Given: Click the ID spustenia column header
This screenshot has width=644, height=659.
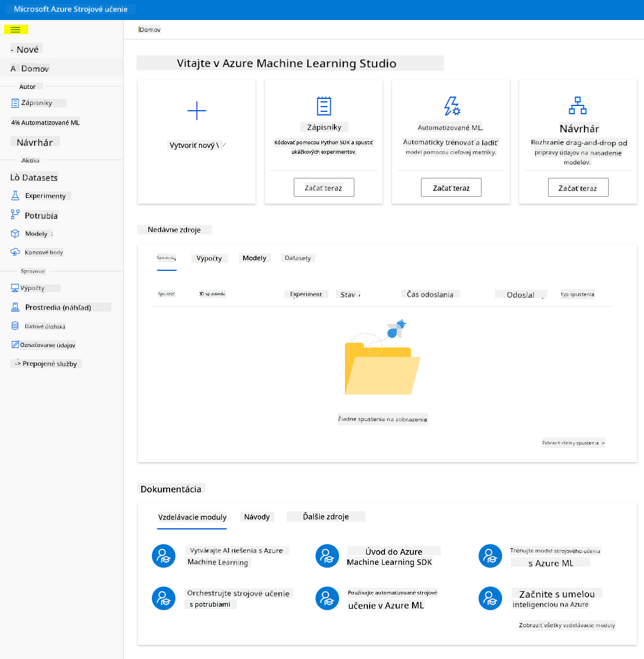Looking at the screenshot, I should (x=212, y=294).
